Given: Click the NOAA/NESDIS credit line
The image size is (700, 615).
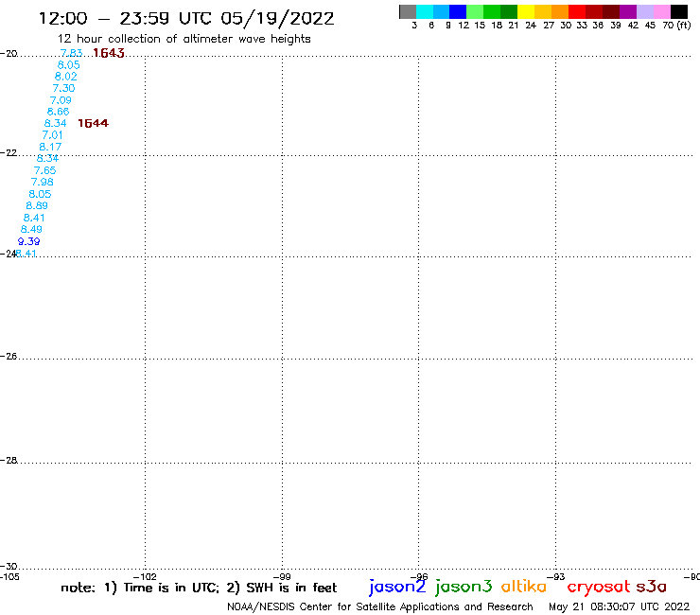Looking at the screenshot, I should (380, 606).
